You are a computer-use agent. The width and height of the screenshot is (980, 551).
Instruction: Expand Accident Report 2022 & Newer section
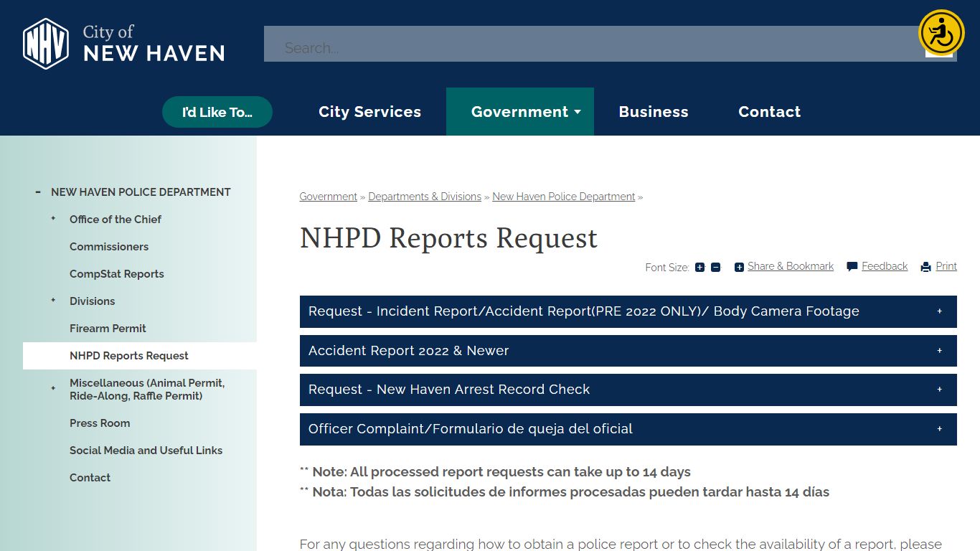pyautogui.click(x=628, y=351)
